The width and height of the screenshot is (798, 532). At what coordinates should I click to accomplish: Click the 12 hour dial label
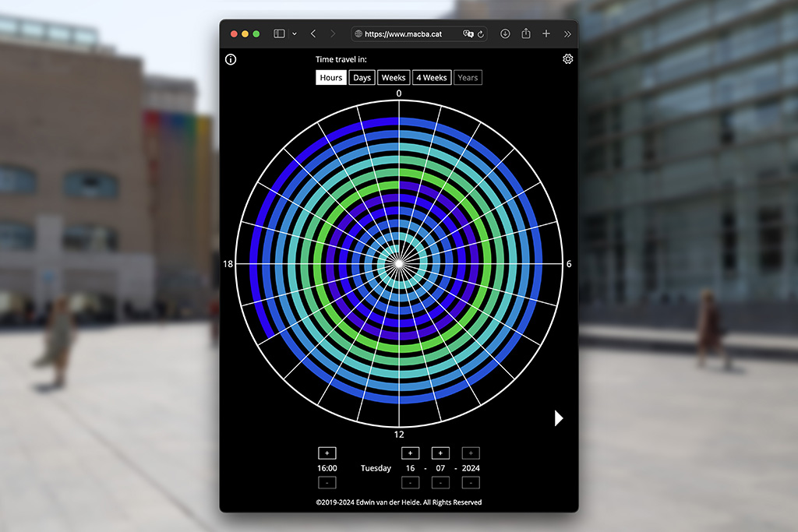399,435
